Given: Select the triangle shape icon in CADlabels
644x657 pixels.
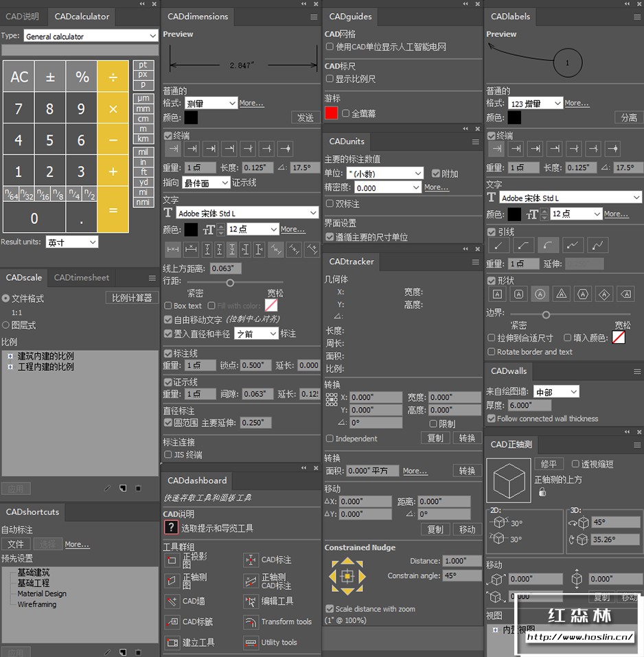Looking at the screenshot, I should 562,294.
